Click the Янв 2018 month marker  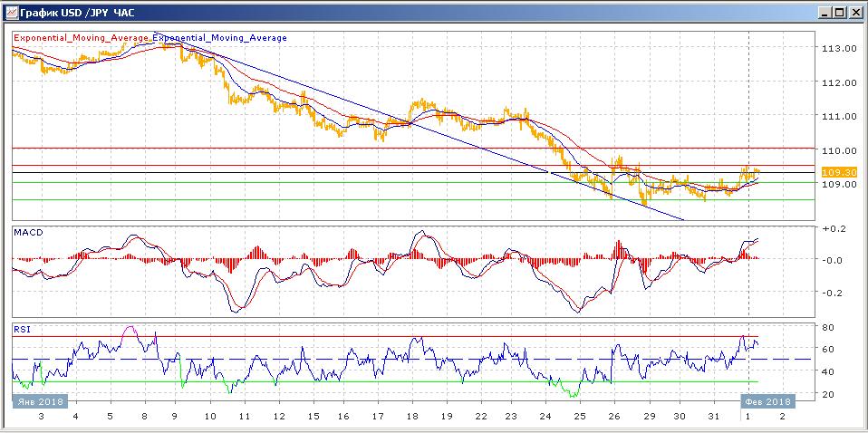point(39,400)
